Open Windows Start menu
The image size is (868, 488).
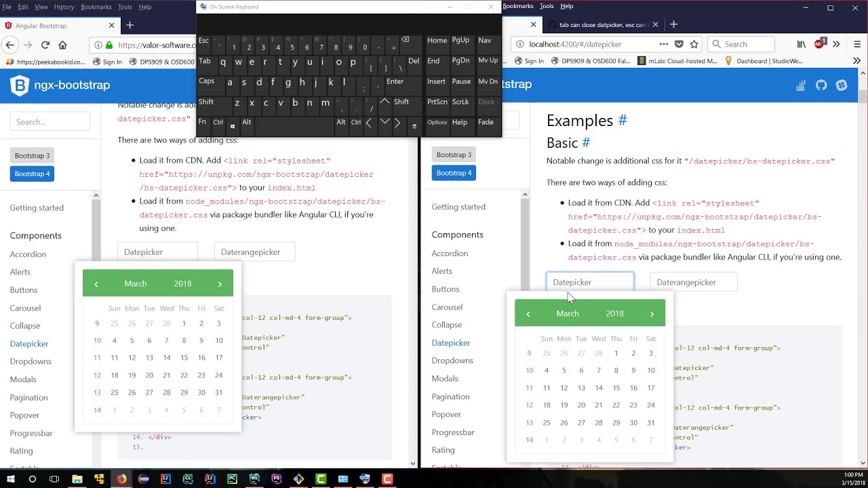click(9, 479)
